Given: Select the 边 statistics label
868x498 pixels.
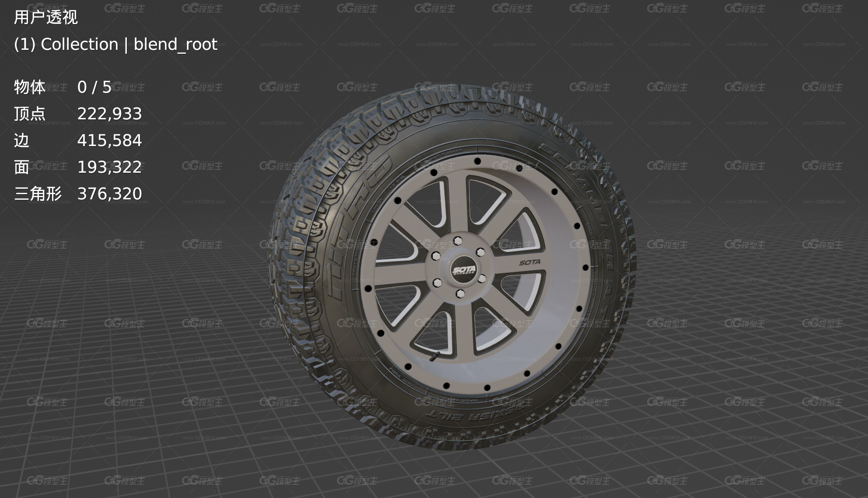Looking at the screenshot, I should point(21,140).
